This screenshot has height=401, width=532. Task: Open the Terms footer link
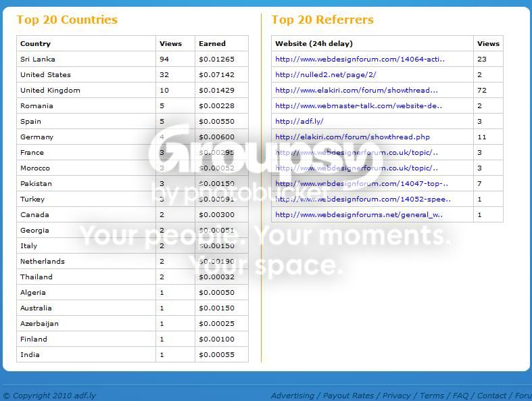tap(431, 396)
